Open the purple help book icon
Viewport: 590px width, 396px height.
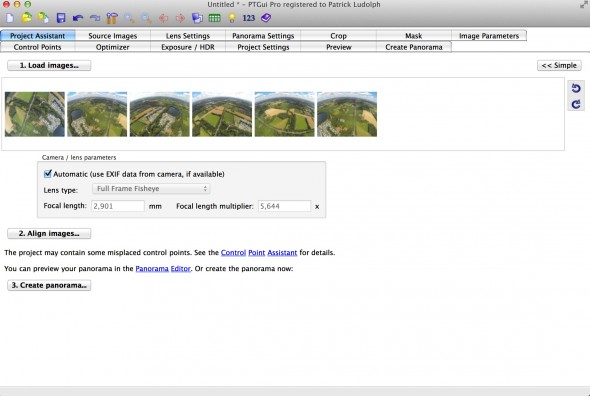coord(266,18)
